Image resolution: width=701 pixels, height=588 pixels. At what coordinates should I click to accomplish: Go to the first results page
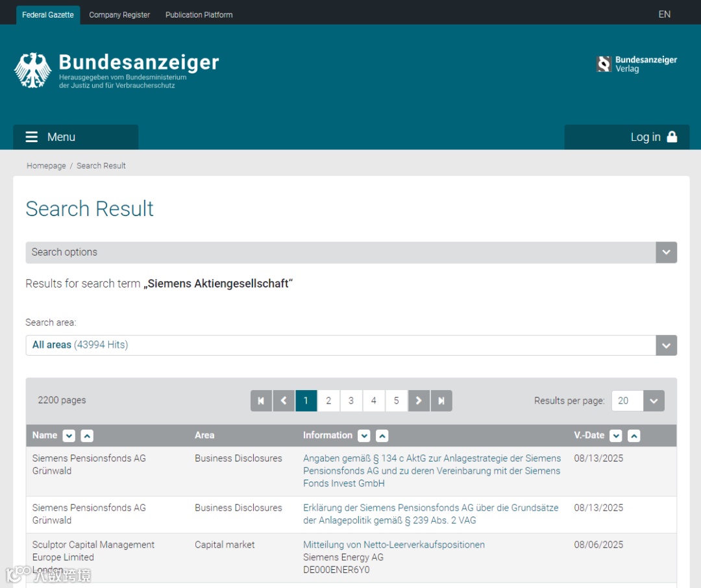click(261, 400)
